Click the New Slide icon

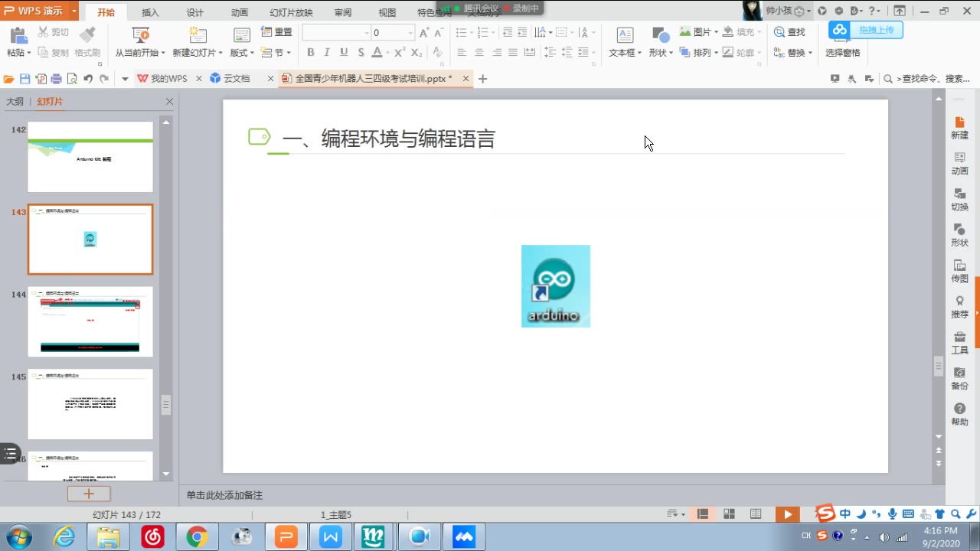click(x=198, y=34)
